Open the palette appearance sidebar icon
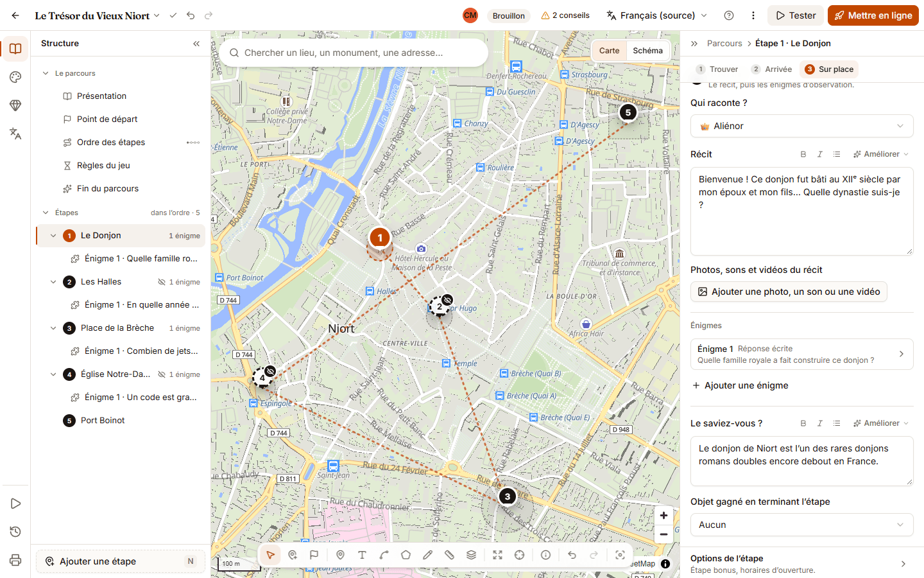 (x=15, y=77)
